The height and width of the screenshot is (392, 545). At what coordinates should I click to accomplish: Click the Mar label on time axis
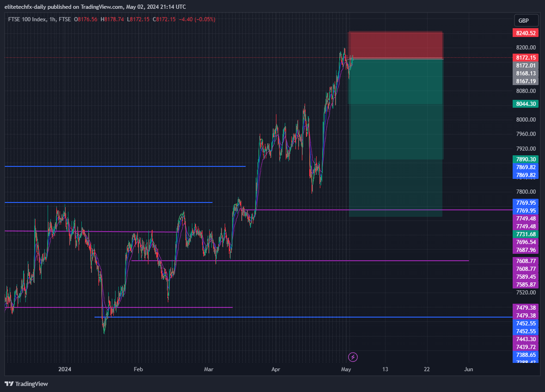208,369
